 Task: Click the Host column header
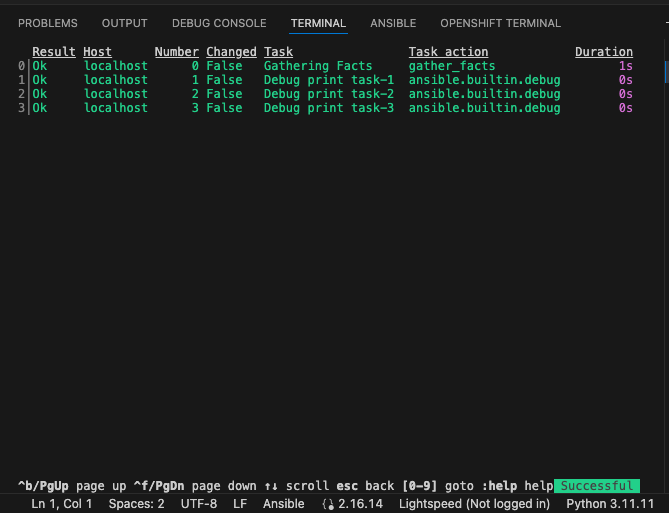pyautogui.click(x=97, y=52)
